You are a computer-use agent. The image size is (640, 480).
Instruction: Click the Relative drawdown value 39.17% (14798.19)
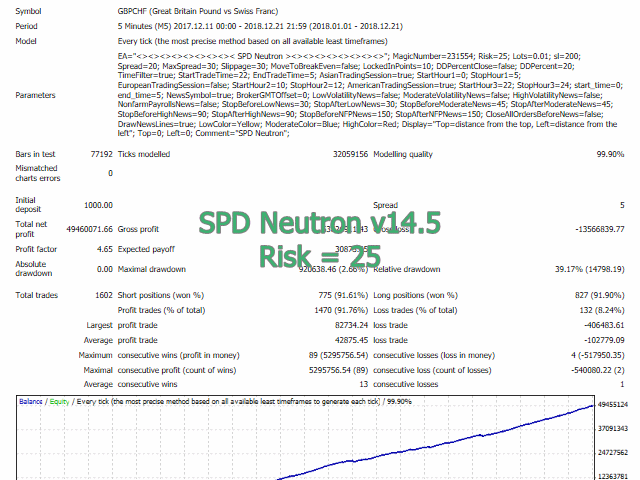coord(589,269)
